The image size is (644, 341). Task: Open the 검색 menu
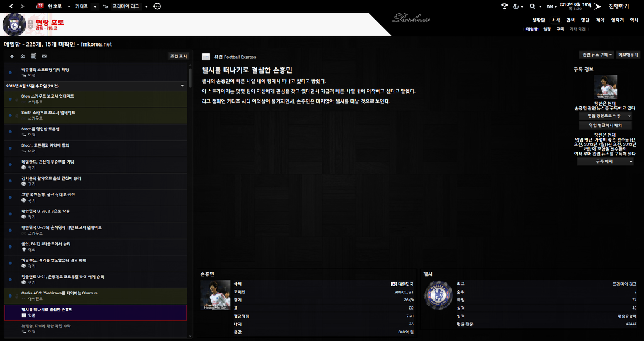570,20
